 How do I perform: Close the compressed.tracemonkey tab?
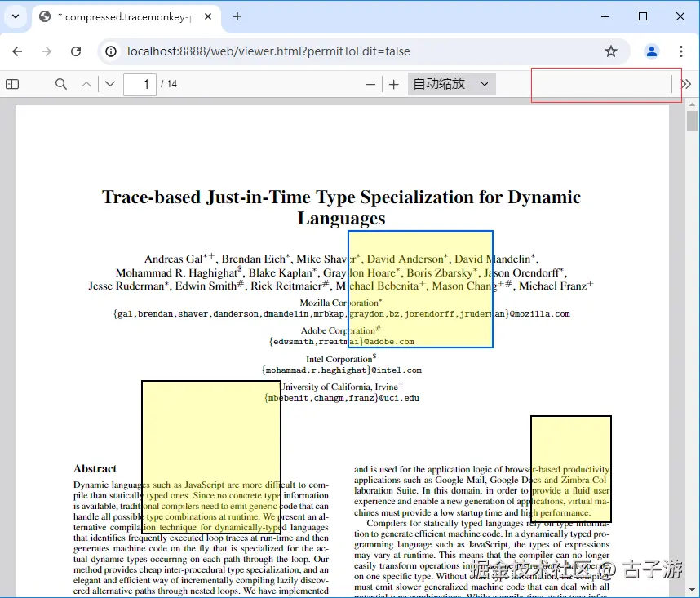(x=208, y=16)
